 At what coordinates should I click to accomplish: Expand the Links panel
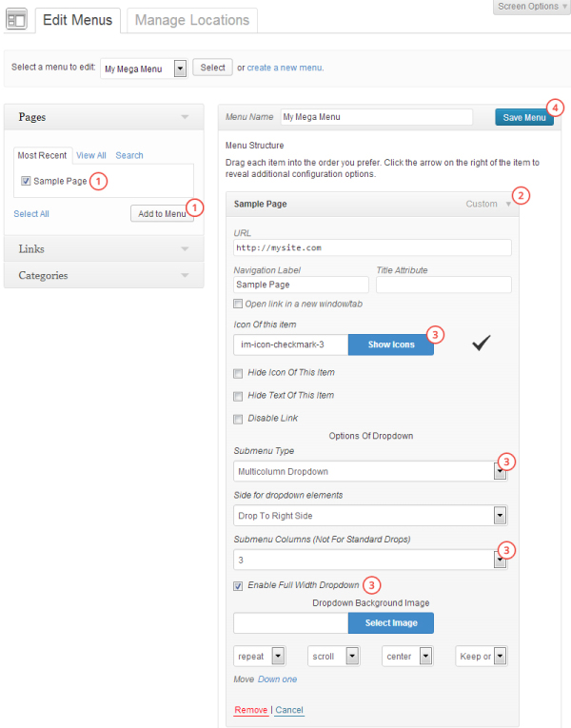185,248
